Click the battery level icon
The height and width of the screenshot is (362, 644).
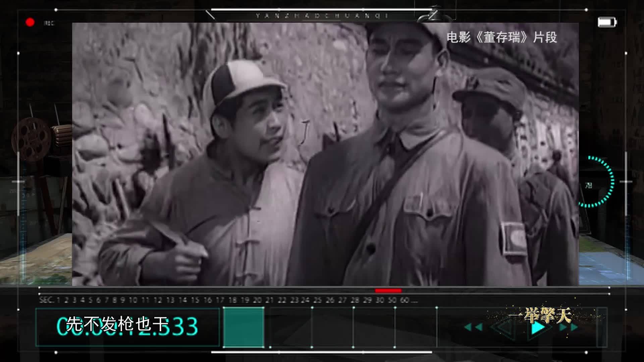tap(607, 22)
